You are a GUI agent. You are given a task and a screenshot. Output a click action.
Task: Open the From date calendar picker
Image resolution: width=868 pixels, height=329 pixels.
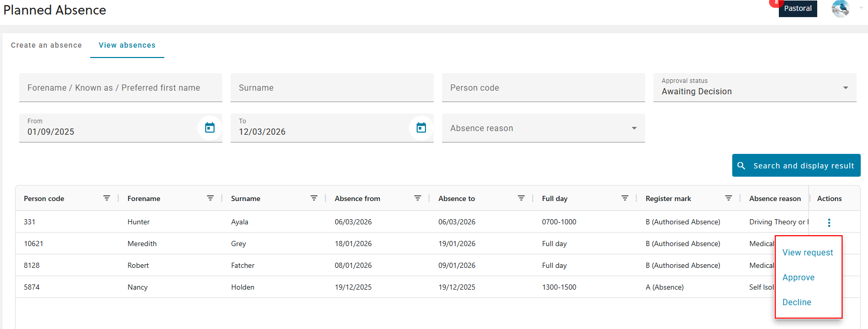(x=210, y=127)
